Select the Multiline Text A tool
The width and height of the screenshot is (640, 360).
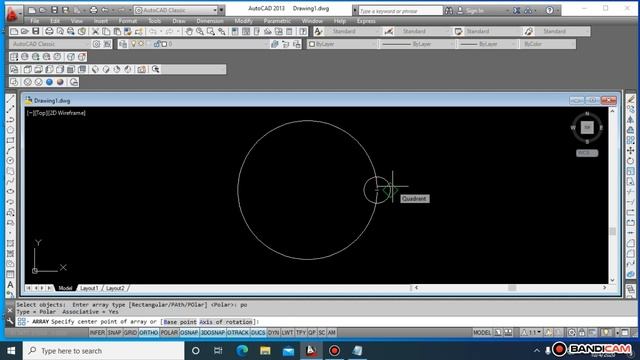click(11, 284)
